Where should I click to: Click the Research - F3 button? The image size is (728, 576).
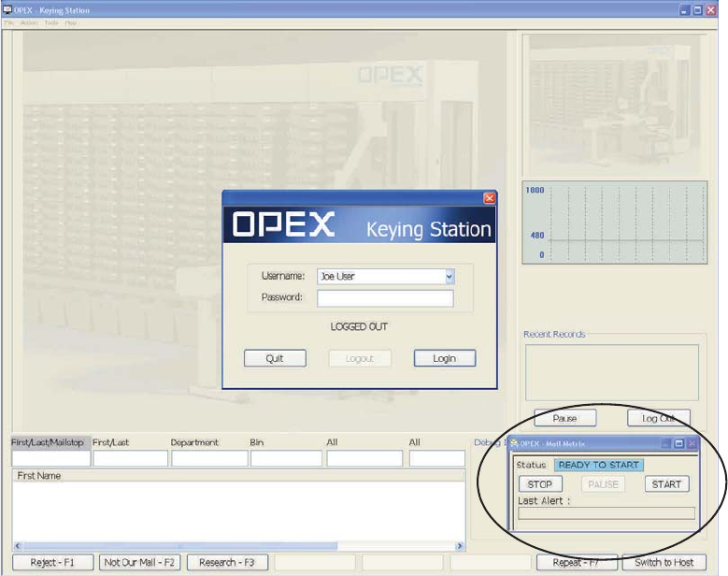227,563
